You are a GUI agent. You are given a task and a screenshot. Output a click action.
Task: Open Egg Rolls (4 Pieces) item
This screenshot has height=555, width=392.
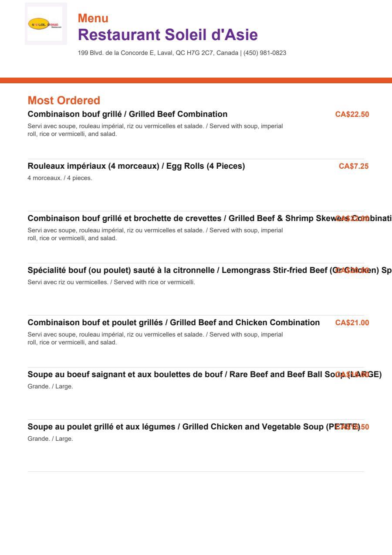point(136,166)
